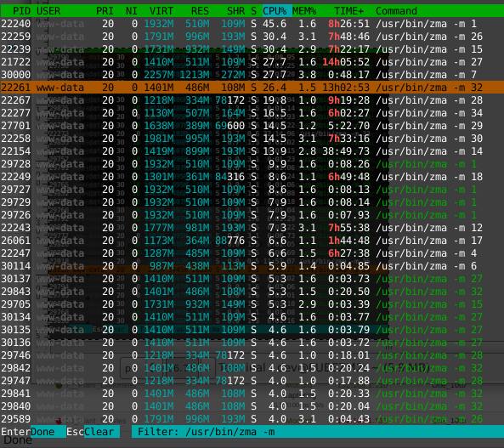The height and width of the screenshot is (448, 504).
Task: Click the TIME+ column header
Action: 348,11
